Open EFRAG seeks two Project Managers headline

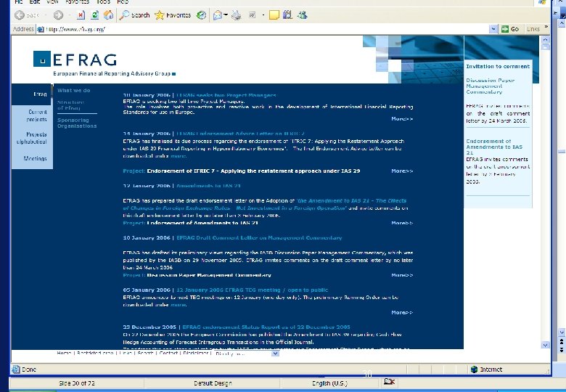pos(226,95)
